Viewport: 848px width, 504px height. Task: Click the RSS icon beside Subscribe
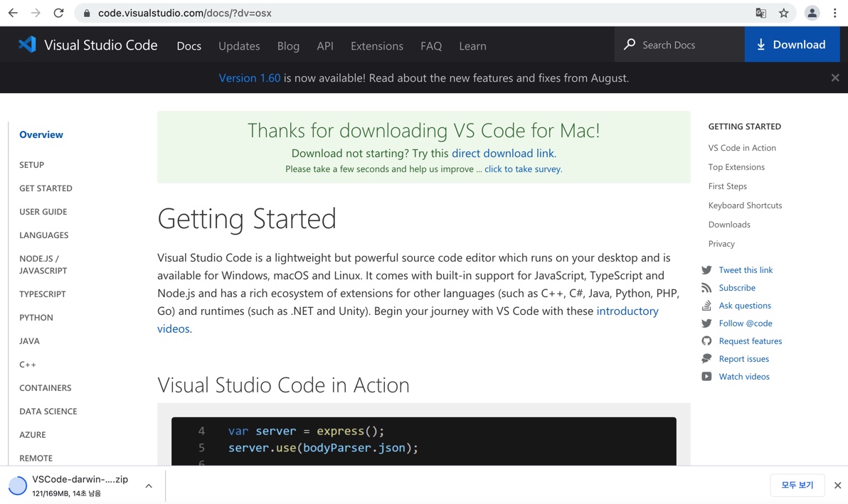(706, 288)
